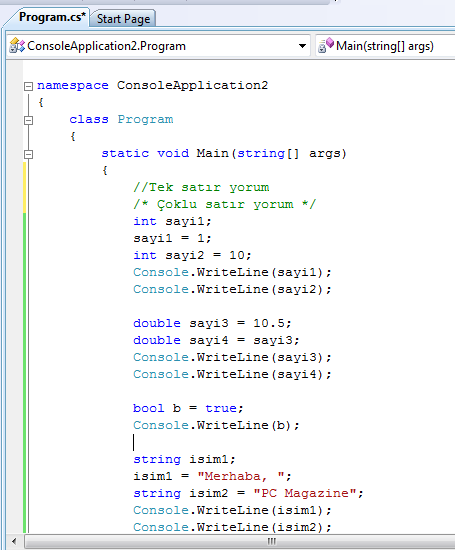This screenshot has height=550, width=455.
Task: Click the line "int sayi2 = 10;"
Action: click(x=192, y=255)
